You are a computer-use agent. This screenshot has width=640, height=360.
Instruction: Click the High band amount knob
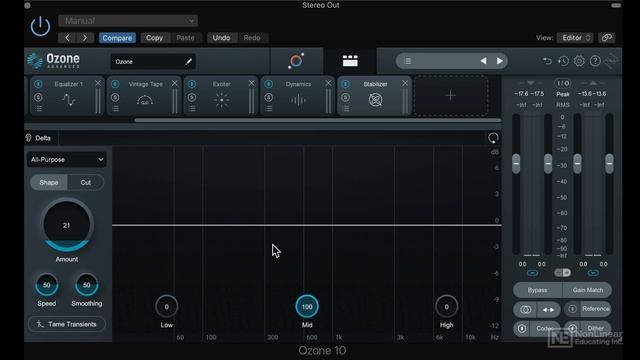447,307
